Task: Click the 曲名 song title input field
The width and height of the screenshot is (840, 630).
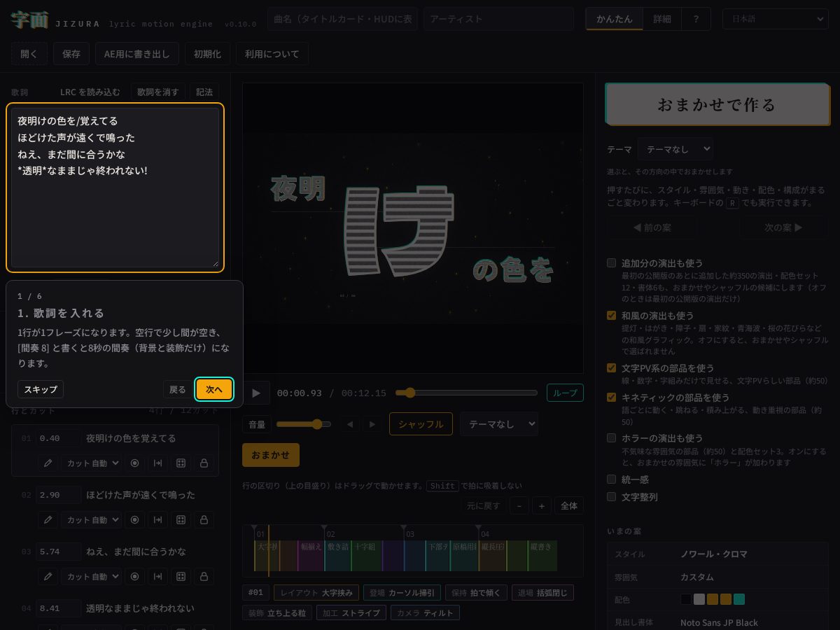Action: coord(343,19)
